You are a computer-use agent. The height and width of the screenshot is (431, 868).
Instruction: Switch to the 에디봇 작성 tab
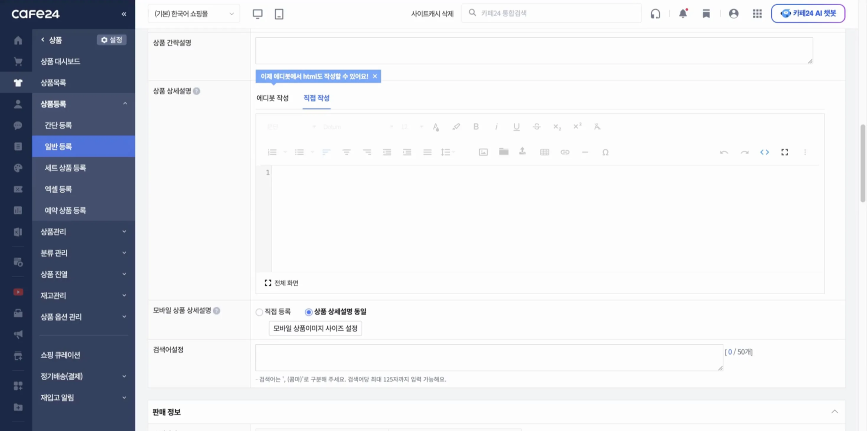[x=273, y=98]
